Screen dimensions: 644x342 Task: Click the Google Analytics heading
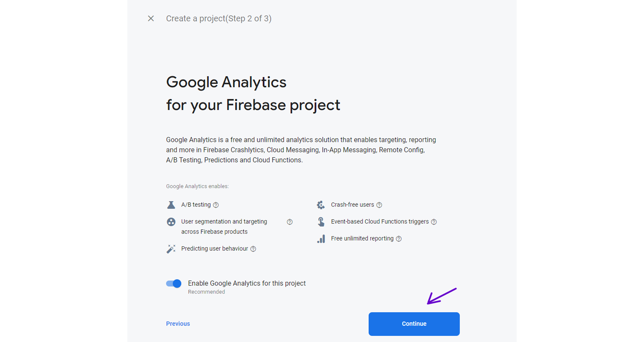pos(226,82)
